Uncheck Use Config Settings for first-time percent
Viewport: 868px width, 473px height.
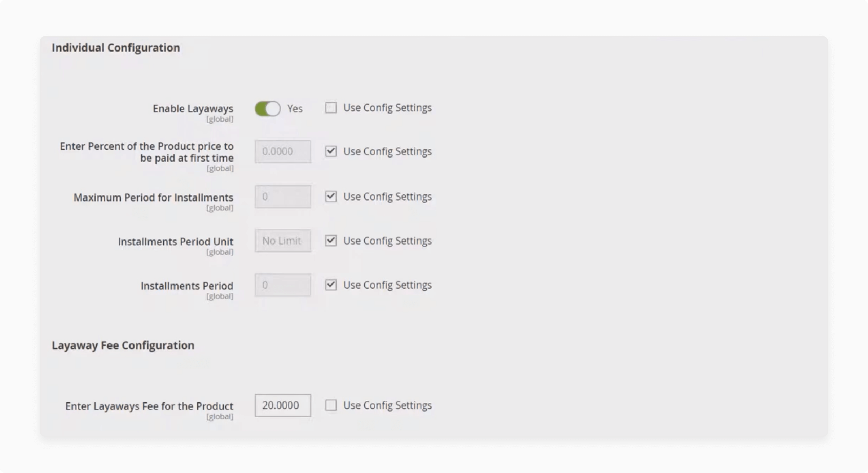331,151
